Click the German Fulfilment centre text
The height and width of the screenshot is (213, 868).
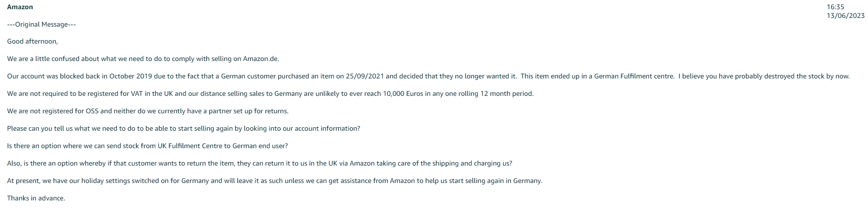click(634, 76)
